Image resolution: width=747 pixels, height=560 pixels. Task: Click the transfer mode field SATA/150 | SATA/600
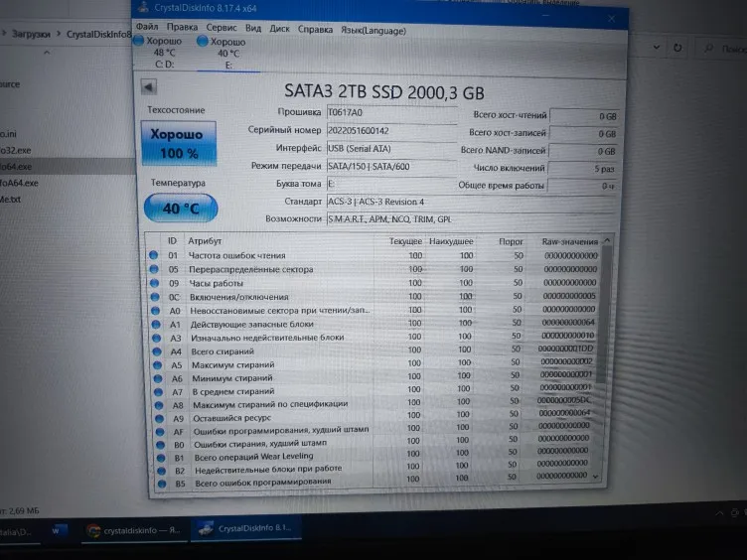(391, 167)
